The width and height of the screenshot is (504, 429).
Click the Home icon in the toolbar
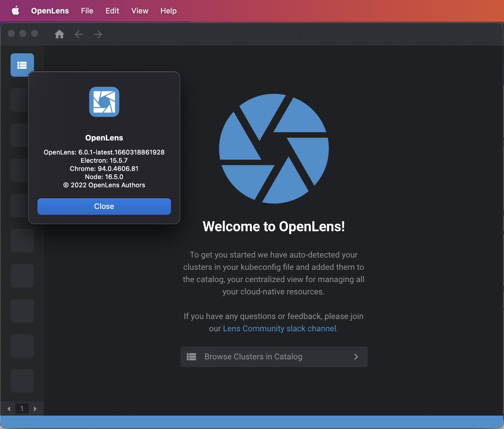[x=59, y=34]
